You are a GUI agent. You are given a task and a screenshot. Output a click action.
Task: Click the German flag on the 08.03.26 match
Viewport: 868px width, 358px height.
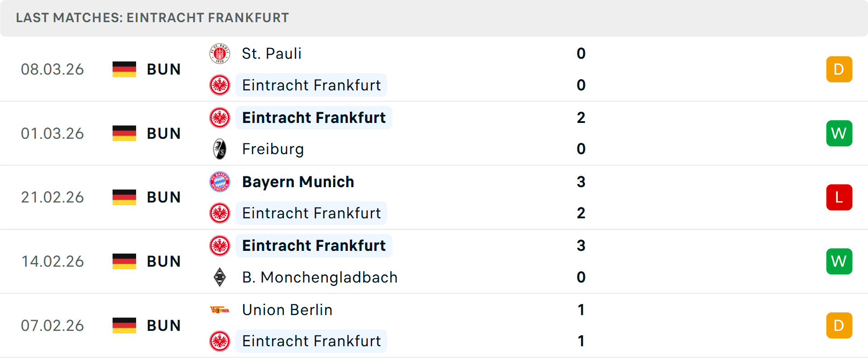click(x=124, y=69)
